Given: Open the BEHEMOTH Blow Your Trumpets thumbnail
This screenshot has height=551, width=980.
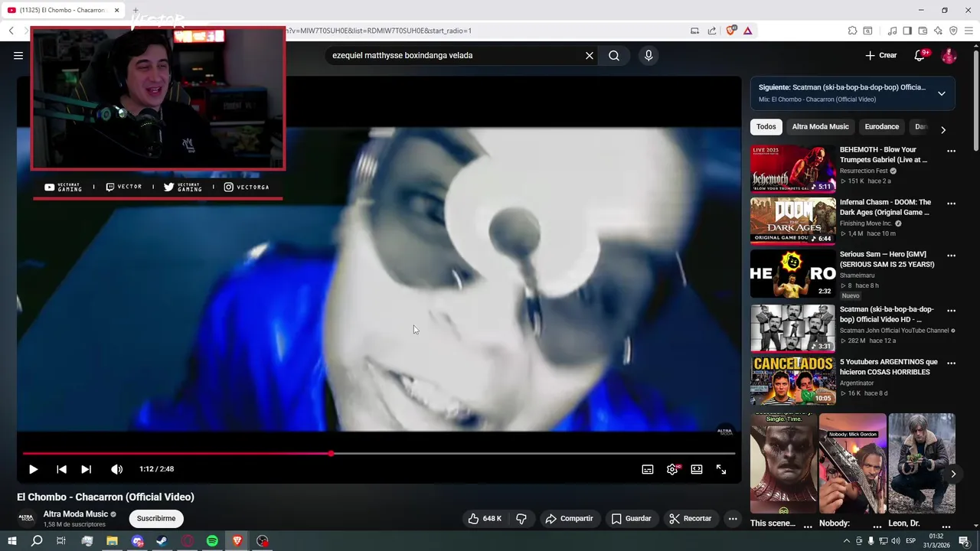Looking at the screenshot, I should point(792,168).
